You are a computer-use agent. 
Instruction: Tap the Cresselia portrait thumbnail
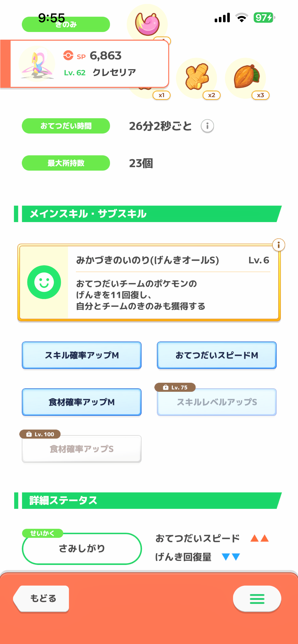[37, 64]
